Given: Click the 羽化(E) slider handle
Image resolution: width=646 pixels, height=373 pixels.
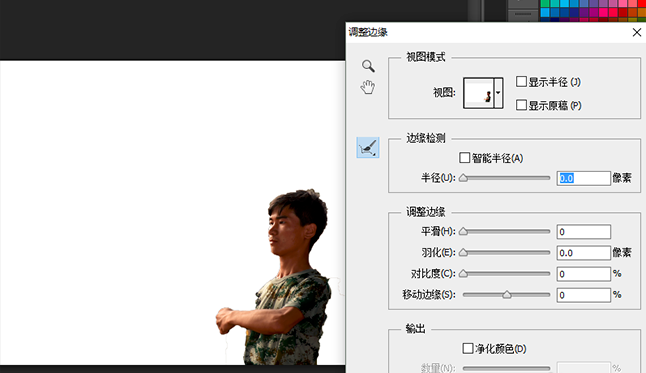Looking at the screenshot, I should (463, 253).
